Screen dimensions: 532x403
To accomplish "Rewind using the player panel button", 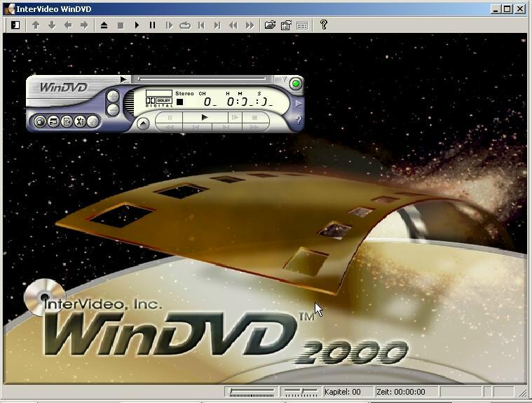I will 170,127.
